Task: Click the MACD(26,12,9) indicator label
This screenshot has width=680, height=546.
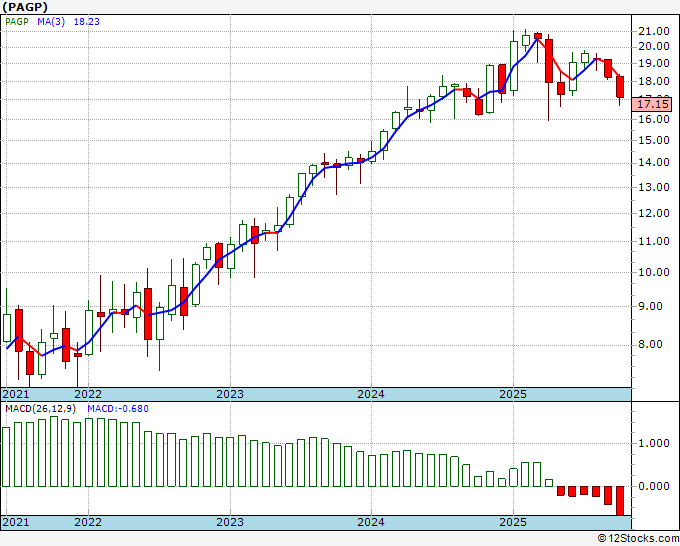Action: (41, 409)
